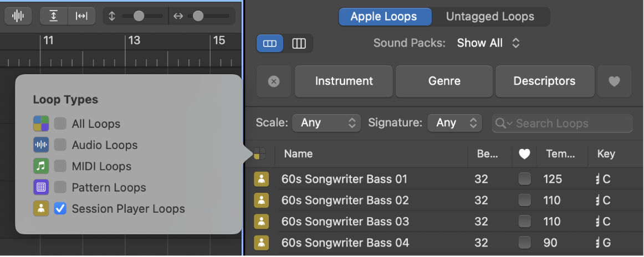Open search options magnifier menu
Image resolution: width=644 pixels, height=257 pixels.
pos(504,123)
